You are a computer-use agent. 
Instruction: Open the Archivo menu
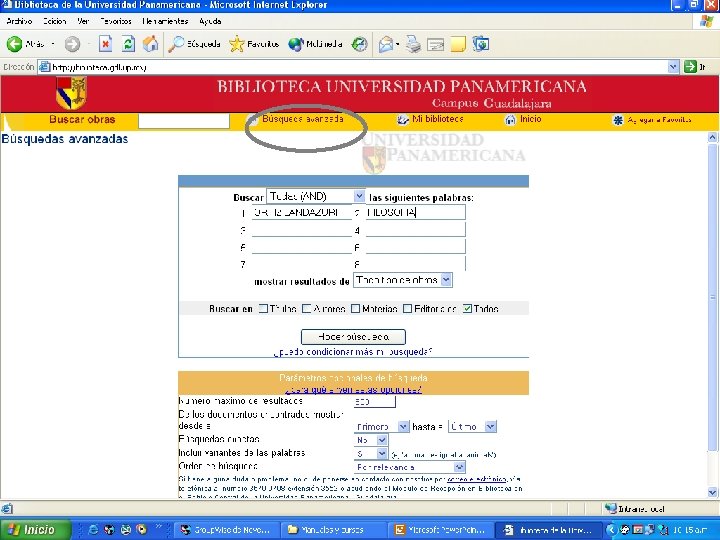point(19,21)
